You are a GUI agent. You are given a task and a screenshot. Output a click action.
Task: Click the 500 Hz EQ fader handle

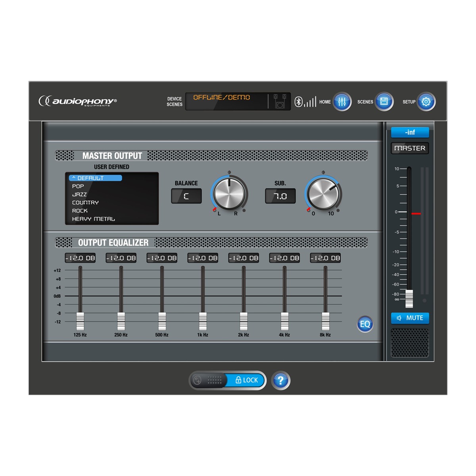pyautogui.click(x=162, y=321)
